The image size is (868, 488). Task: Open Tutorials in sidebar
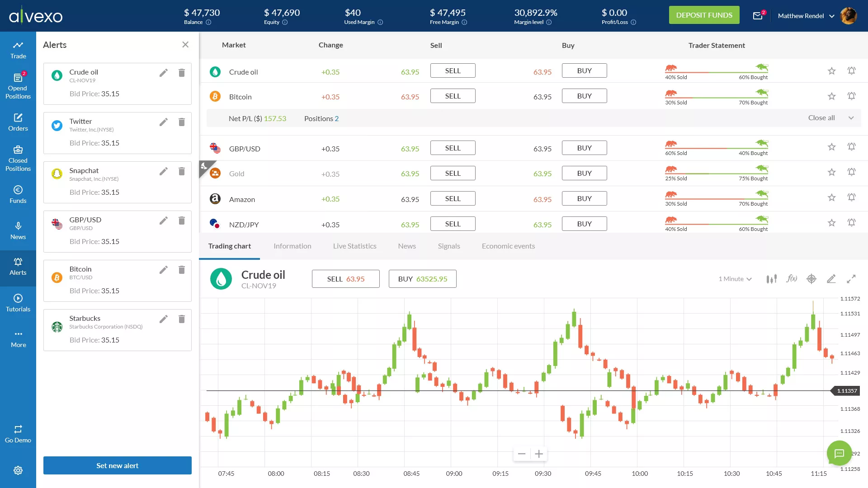coord(18,303)
